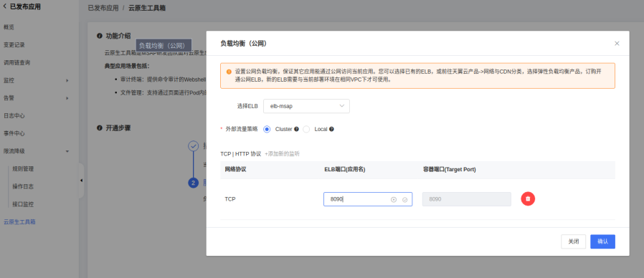The height and width of the screenshot is (278, 644).
Task: Click the 外部流量策略 label
Action: click(242, 129)
